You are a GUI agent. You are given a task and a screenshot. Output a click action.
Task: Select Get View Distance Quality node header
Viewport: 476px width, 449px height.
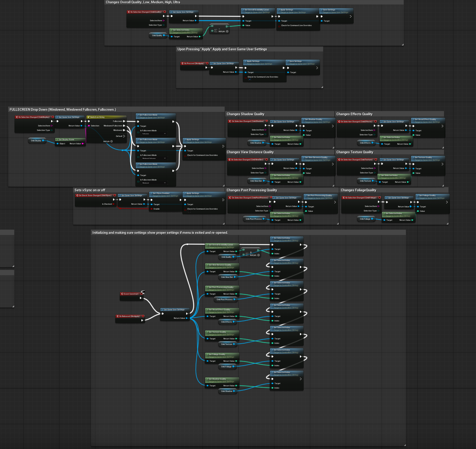222,266
